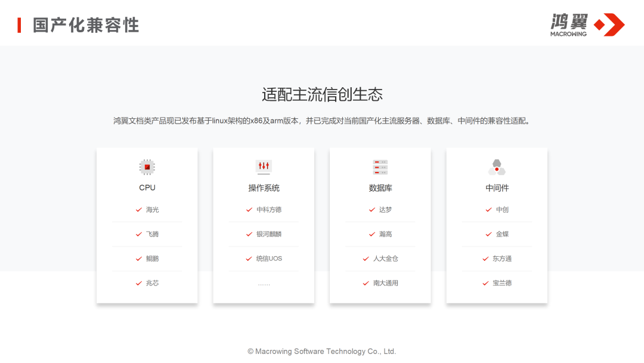This screenshot has height=363, width=644.
Task: Click the 适配主流信创生态 headline
Action: point(322,94)
